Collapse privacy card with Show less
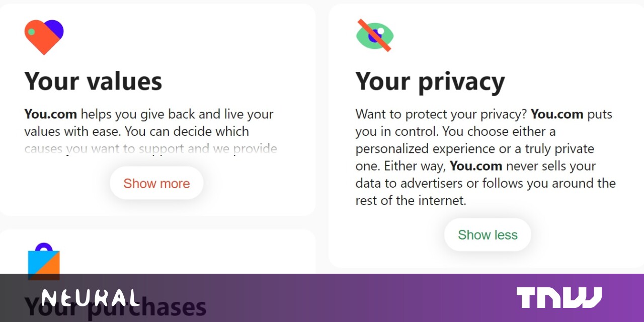This screenshot has height=322, width=644. click(488, 235)
